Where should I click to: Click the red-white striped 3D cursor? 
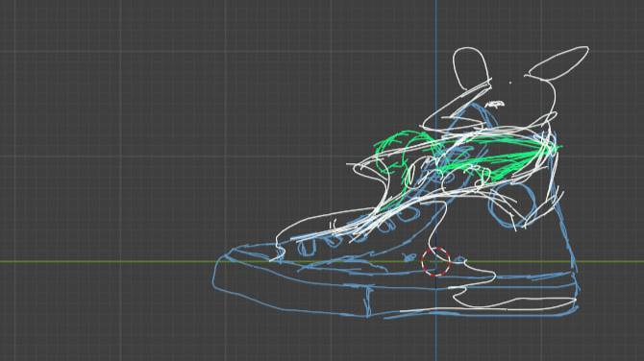[x=435, y=261]
